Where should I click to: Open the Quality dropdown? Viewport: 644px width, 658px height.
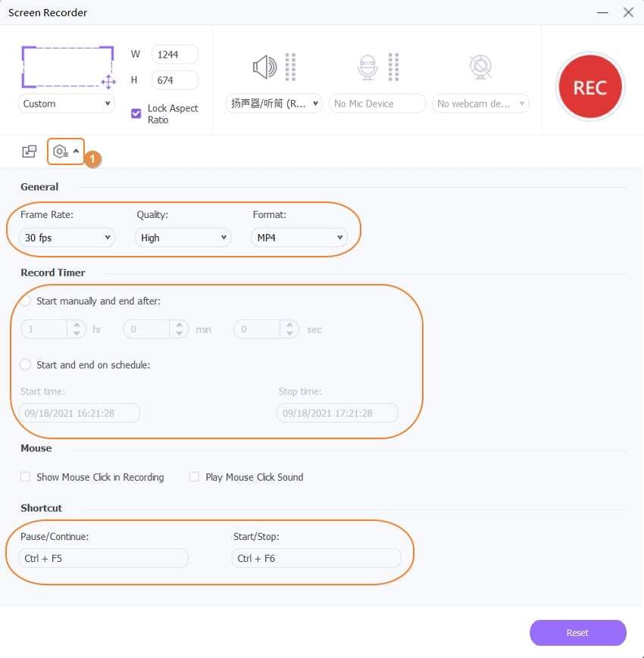coord(183,238)
